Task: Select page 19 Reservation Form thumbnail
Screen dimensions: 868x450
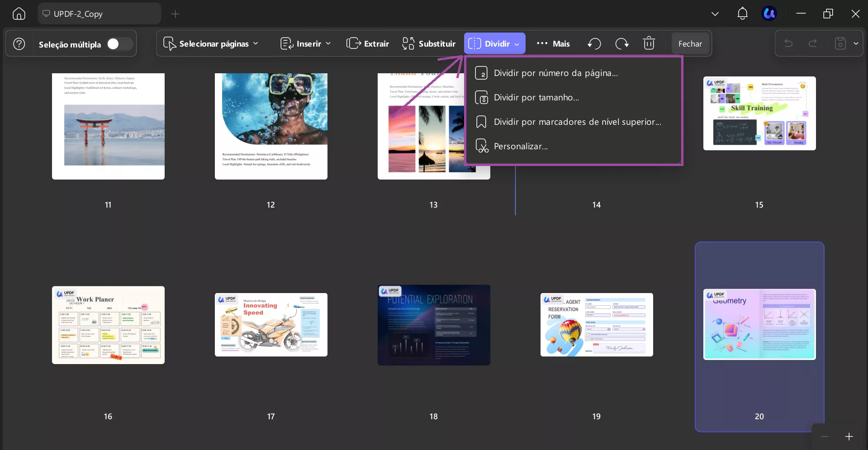Action: click(597, 325)
